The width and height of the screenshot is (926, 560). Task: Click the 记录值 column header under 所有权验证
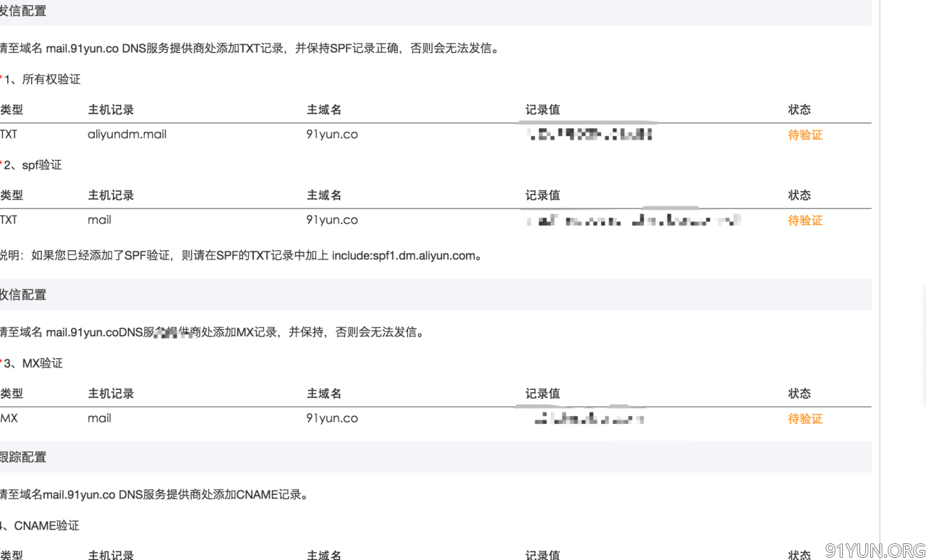543,110
